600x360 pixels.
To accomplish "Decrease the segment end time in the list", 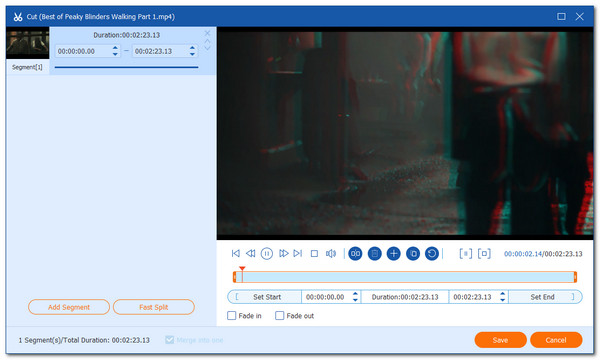I will point(192,54).
